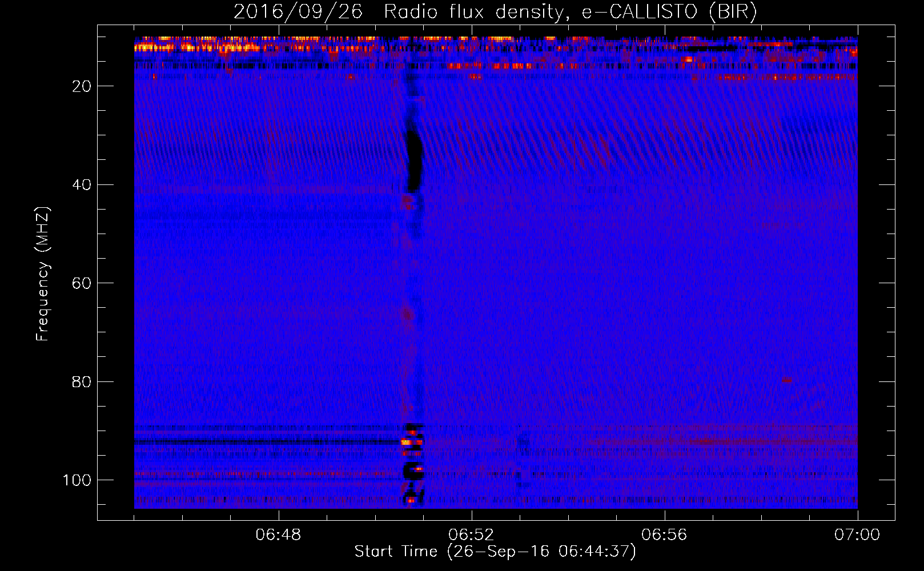Click the 20 MHz frequency tick label
The width and height of the screenshot is (924, 571).
pos(82,86)
